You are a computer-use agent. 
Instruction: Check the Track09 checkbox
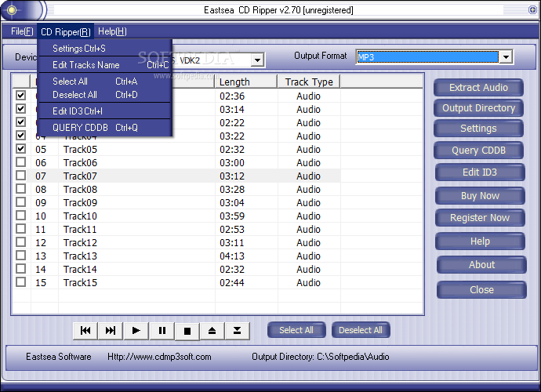pyautogui.click(x=20, y=201)
